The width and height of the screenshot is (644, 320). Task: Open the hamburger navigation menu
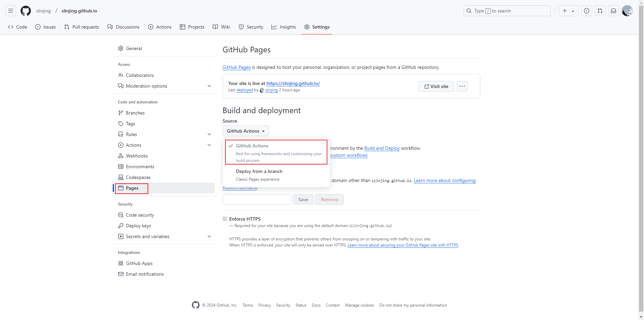coord(11,11)
